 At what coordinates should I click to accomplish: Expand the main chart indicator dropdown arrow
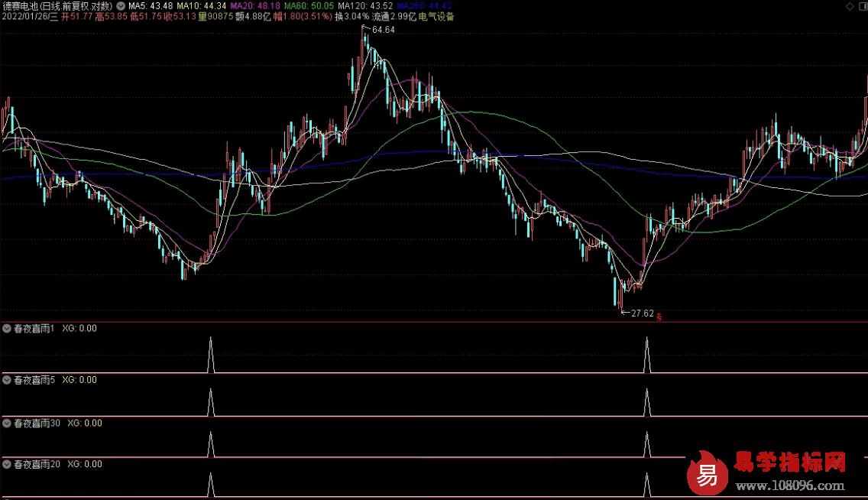pos(121,5)
